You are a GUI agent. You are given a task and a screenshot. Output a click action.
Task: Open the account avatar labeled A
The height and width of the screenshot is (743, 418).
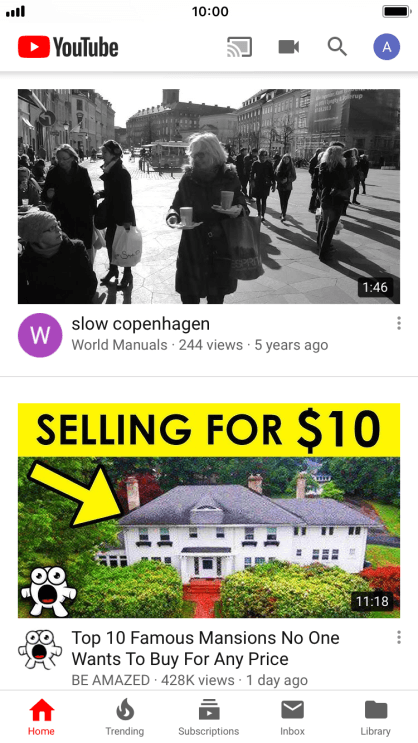tap(387, 47)
